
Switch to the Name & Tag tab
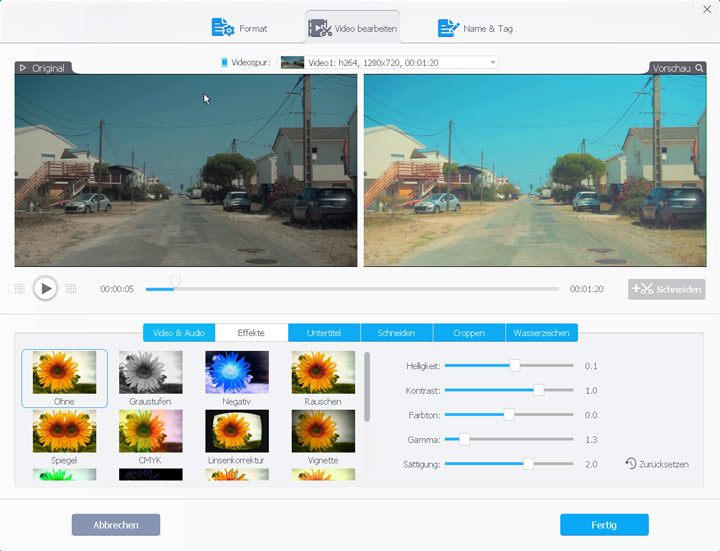[x=475, y=28]
